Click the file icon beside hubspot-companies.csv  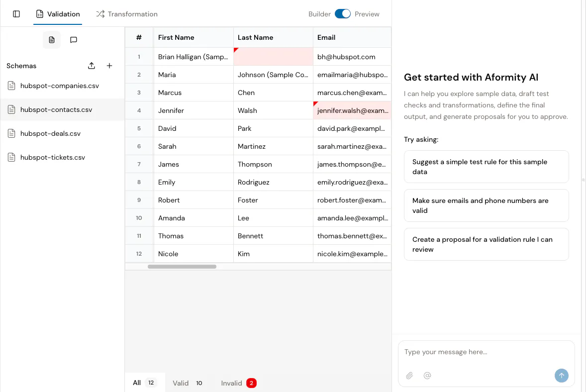click(x=11, y=86)
